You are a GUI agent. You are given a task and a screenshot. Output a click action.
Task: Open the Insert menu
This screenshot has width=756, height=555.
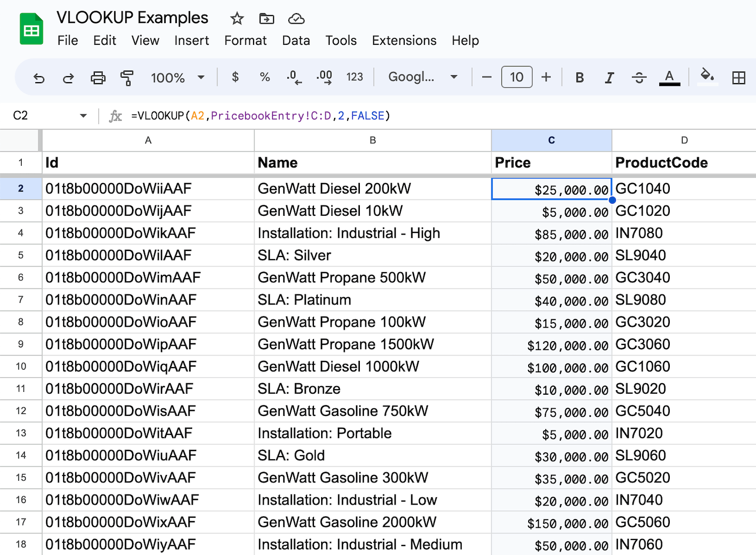pos(192,40)
